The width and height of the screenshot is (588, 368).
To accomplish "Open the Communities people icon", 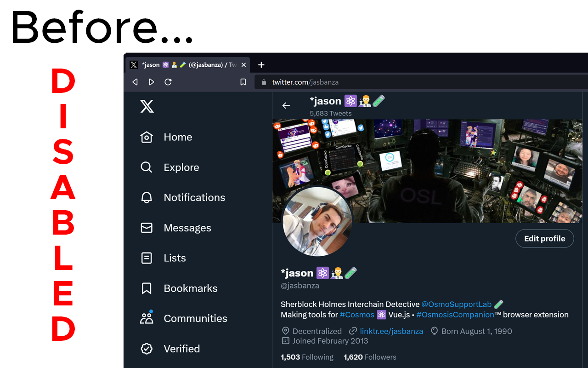I will [x=147, y=318].
